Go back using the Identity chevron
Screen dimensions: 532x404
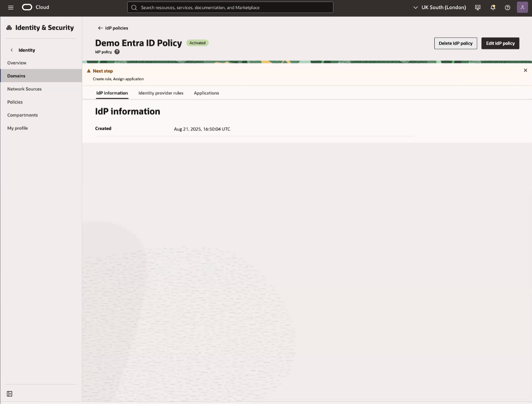click(12, 50)
